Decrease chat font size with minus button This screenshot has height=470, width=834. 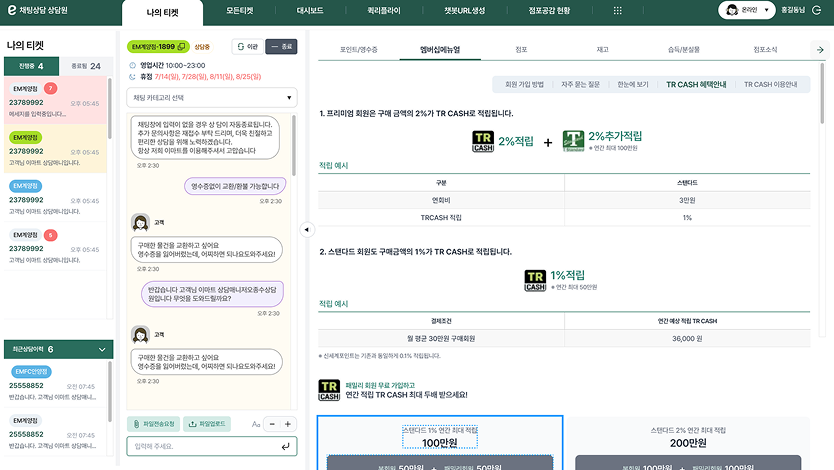(x=272, y=424)
